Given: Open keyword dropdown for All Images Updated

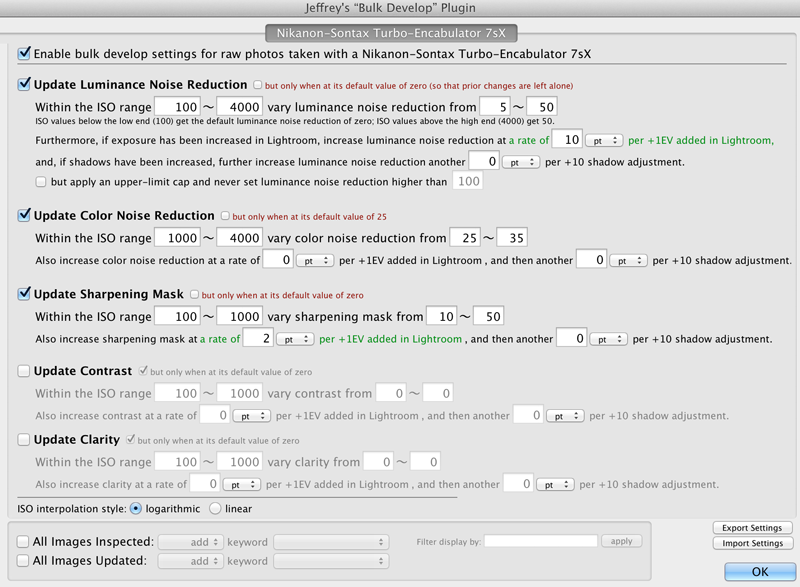Looking at the screenshot, I should coord(331,561).
